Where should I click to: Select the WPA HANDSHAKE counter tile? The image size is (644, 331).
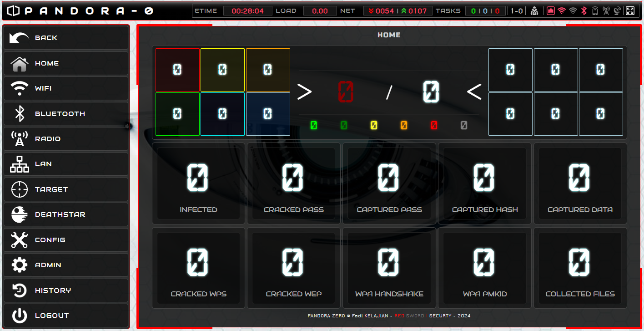point(389,268)
